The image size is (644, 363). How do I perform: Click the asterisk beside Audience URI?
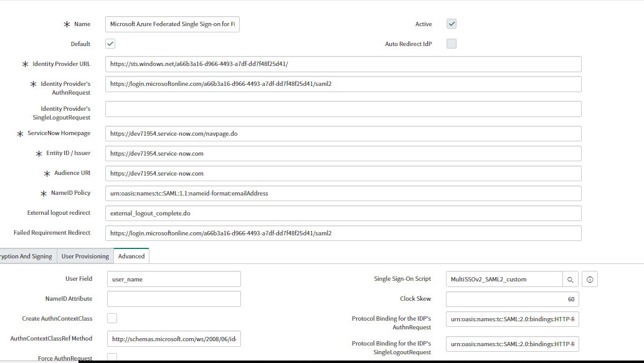click(x=47, y=173)
